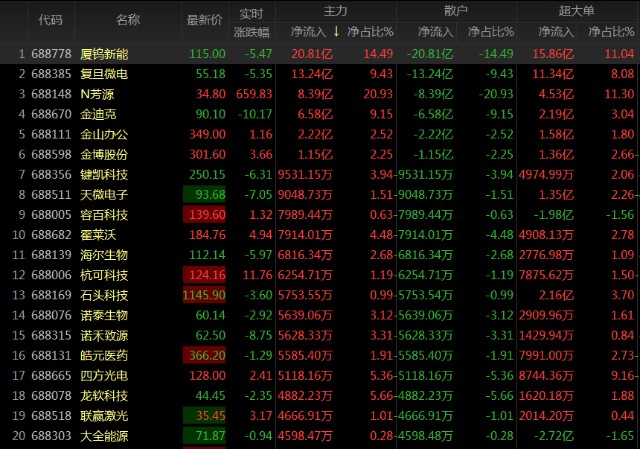Click stock code 688778
640x449 pixels.
[x=51, y=54]
